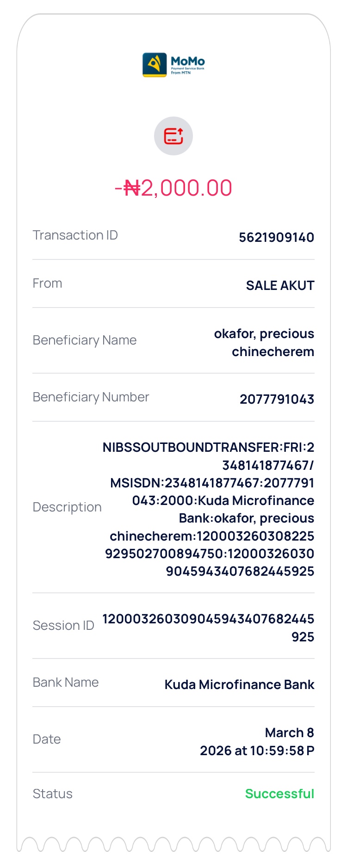The height and width of the screenshot is (868, 347).
Task: Click the Beneficiary Number label
Action: click(x=91, y=397)
